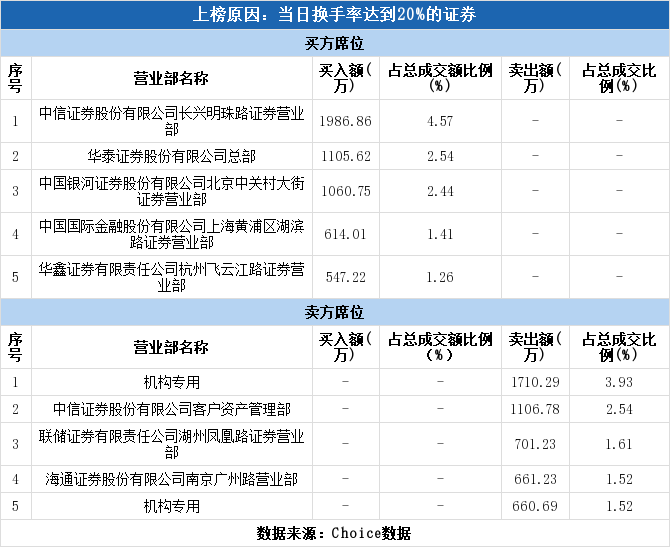Select sell amount 661.23
Screen dimensions: 670x547
pyautogui.click(x=535, y=479)
